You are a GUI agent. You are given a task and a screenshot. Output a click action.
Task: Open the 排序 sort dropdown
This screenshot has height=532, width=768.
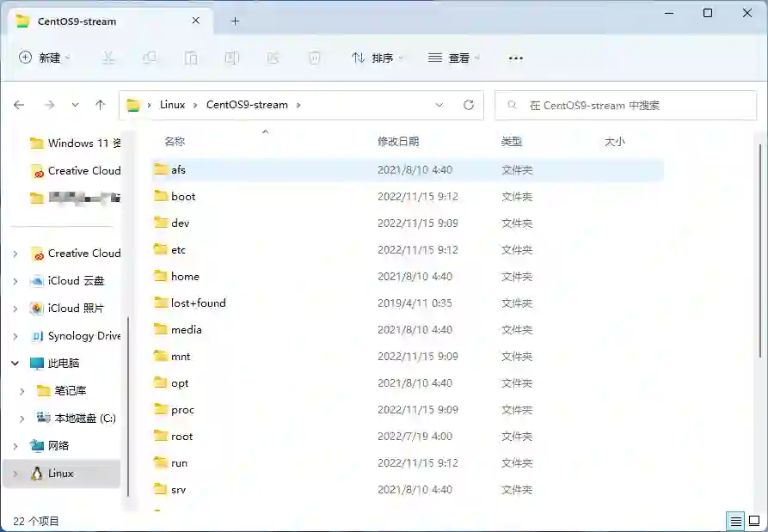378,58
